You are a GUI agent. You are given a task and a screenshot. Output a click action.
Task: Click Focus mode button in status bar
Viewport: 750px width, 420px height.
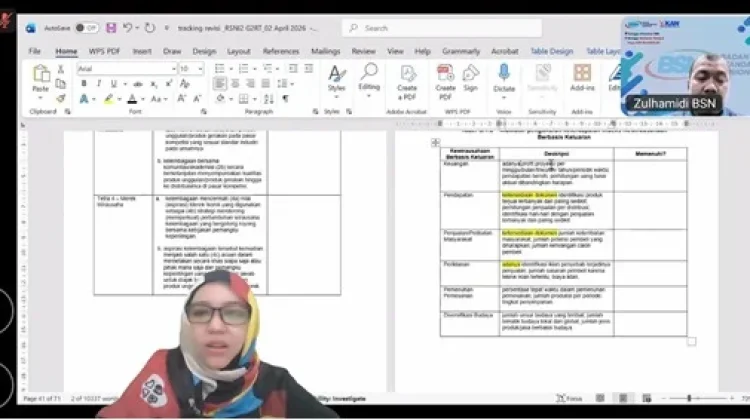point(569,398)
